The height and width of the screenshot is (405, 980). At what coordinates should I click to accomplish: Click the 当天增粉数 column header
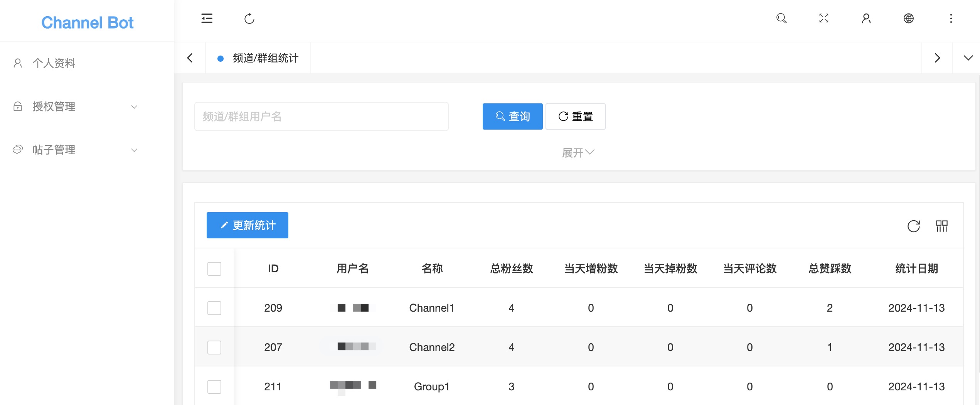point(591,268)
